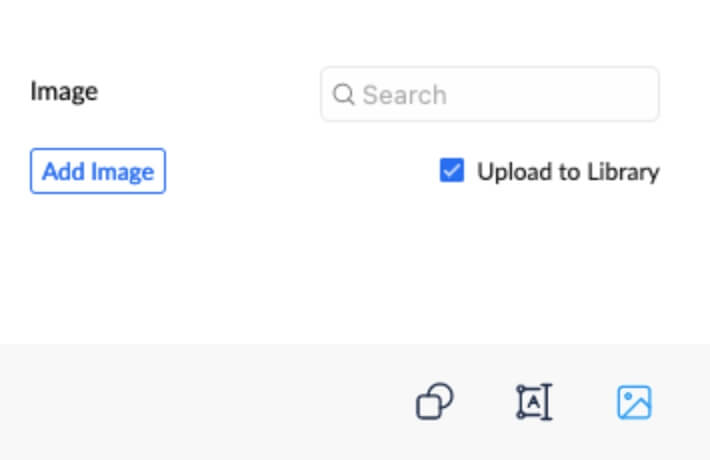Toggle the blue Upload to Library checkmark
This screenshot has height=460, width=710.
click(x=452, y=171)
